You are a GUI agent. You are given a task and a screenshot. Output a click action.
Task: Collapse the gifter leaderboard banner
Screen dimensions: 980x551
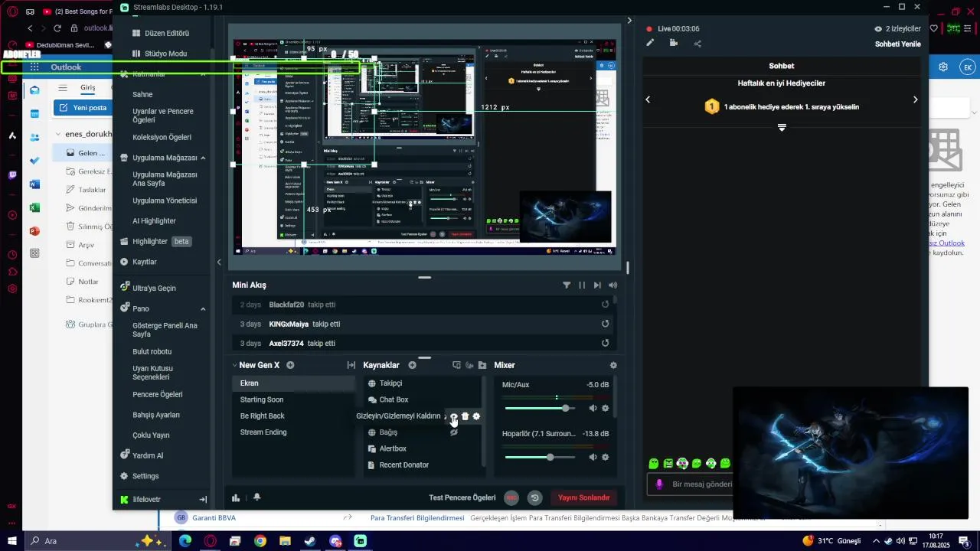coord(782,128)
